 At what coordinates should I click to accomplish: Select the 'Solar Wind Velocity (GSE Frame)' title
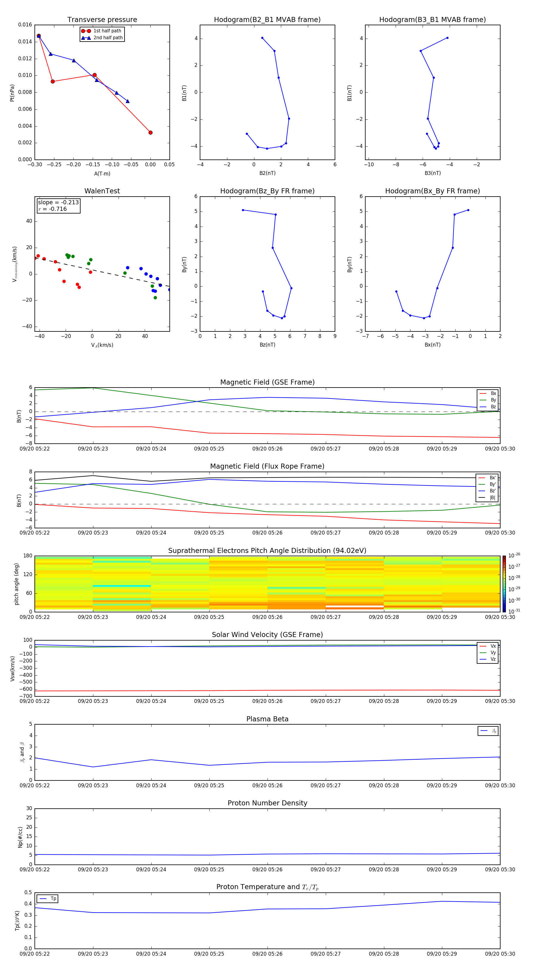[x=267, y=635]
